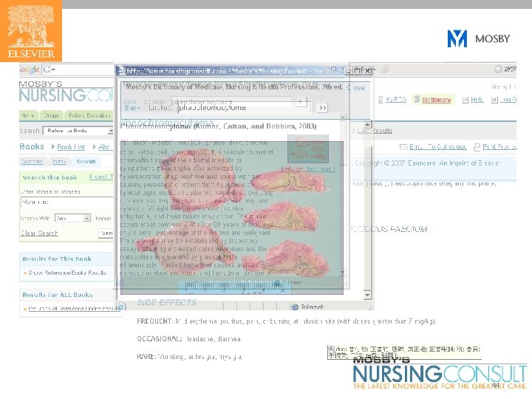532x399 pixels.
Task: Click the page icon in the popup title bar
Action: point(120,71)
